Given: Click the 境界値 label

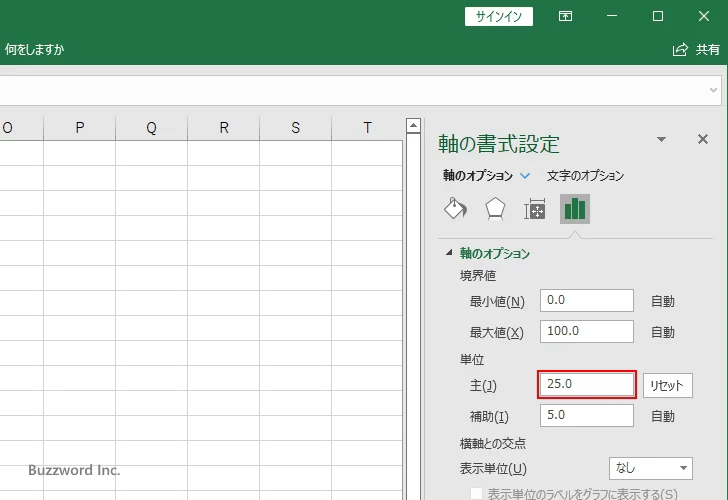Looking at the screenshot, I should tap(478, 276).
